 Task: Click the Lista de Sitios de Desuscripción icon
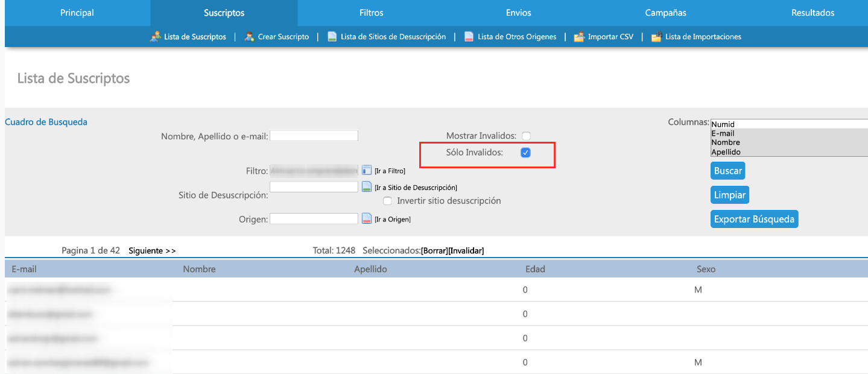pyautogui.click(x=332, y=37)
